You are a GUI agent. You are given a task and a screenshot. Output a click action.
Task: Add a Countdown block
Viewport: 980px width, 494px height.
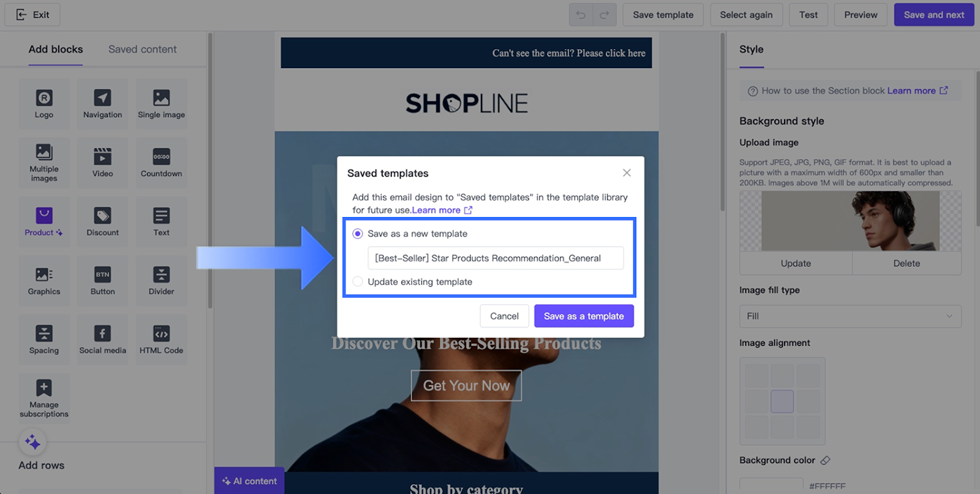point(161,163)
